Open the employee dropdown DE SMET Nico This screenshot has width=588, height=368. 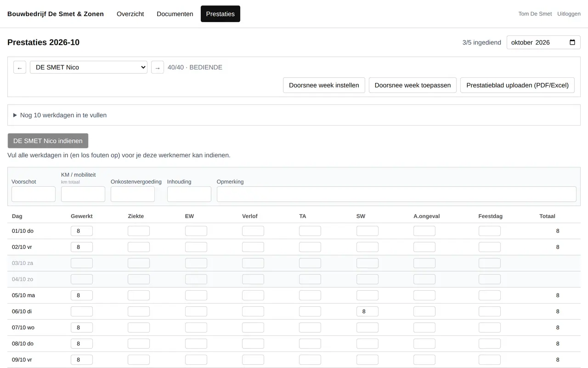(89, 67)
